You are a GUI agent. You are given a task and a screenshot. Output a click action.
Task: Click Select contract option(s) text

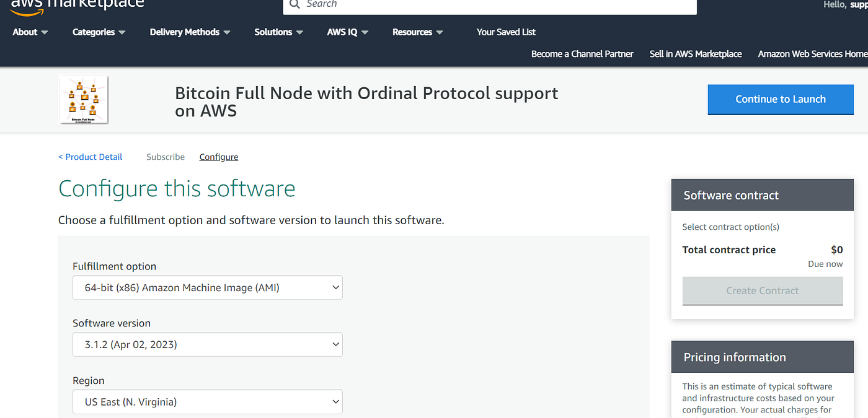(730, 227)
